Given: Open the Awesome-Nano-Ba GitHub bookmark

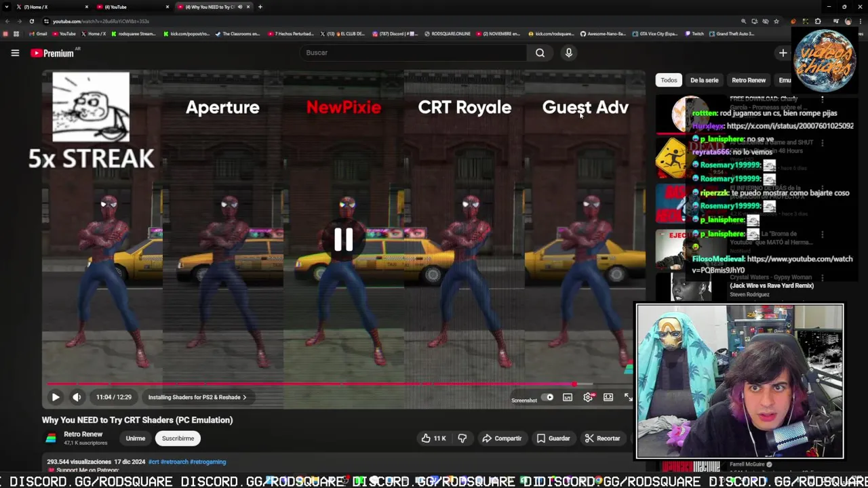Looking at the screenshot, I should coord(603,34).
